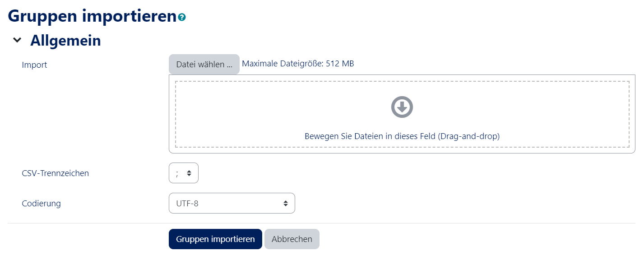Image resolution: width=644 pixels, height=265 pixels.
Task: Open the Codierung dropdown
Action: (232, 203)
